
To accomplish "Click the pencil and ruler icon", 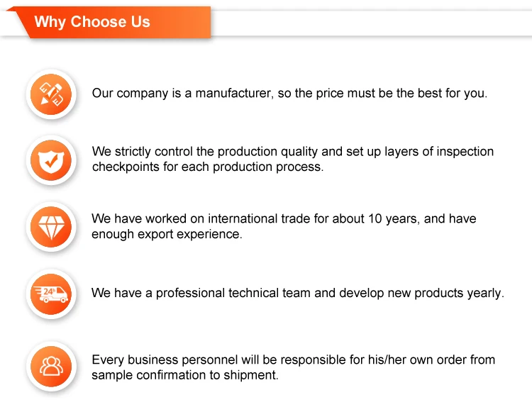I will click(x=51, y=94).
